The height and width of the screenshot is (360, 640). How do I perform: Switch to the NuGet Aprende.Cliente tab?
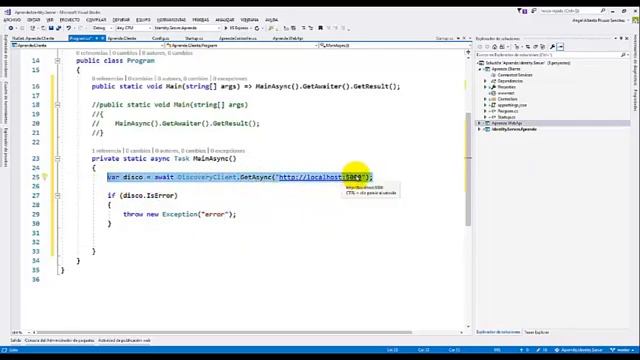click(x=33, y=38)
